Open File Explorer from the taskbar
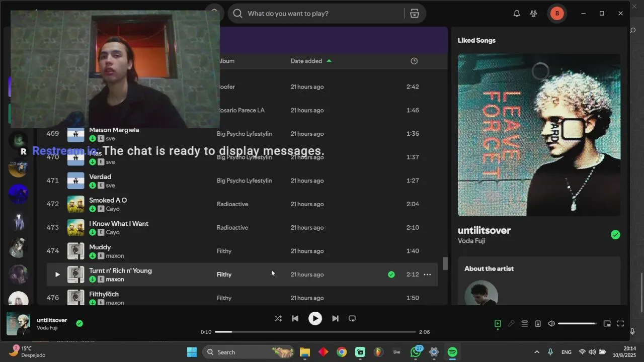 pos(305,352)
